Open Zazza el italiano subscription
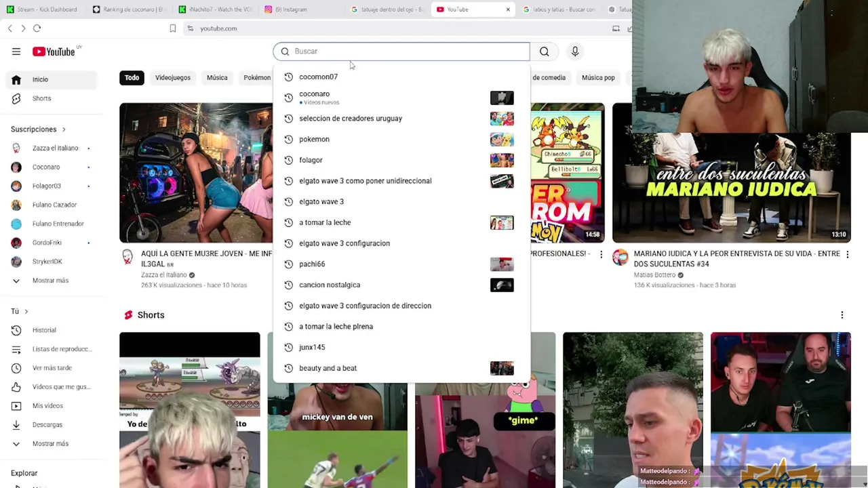Viewport: 868px width, 488px height. [51, 148]
